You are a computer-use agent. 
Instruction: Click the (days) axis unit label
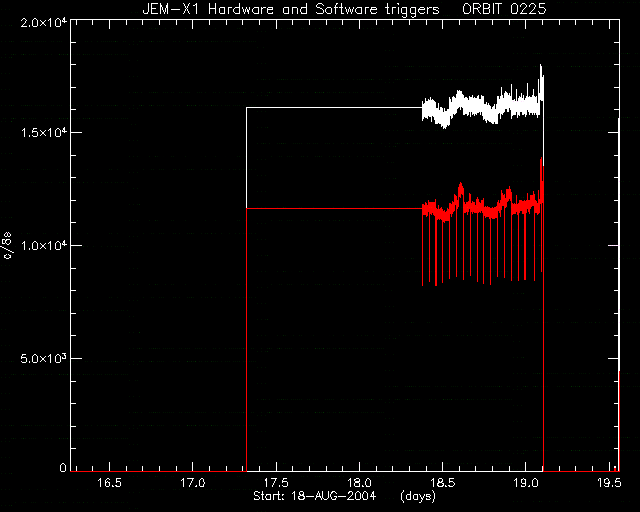point(418,496)
